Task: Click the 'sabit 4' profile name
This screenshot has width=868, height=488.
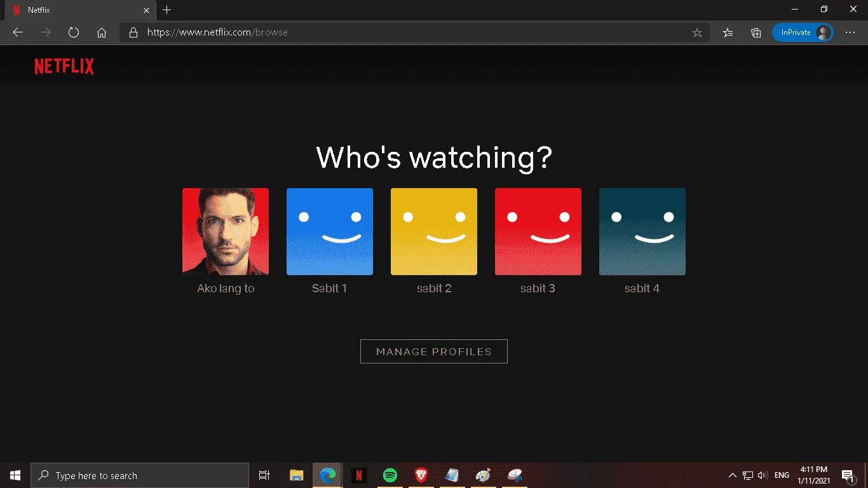Action: click(x=642, y=288)
